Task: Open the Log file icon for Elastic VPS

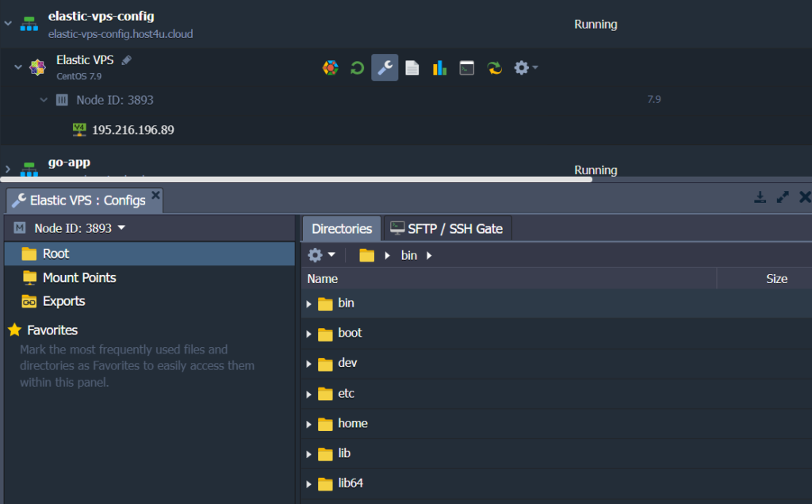Action: click(x=412, y=68)
